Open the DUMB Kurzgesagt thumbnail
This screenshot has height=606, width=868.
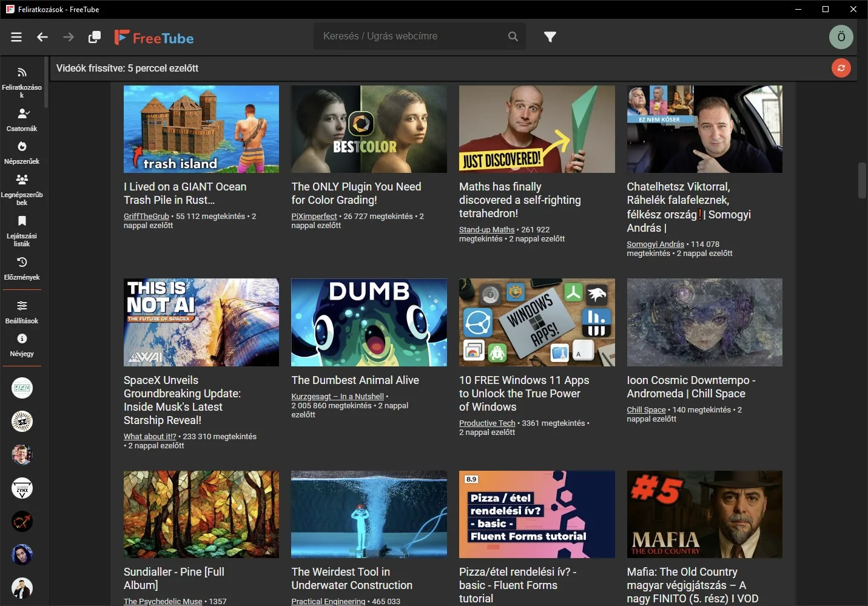[x=369, y=322]
